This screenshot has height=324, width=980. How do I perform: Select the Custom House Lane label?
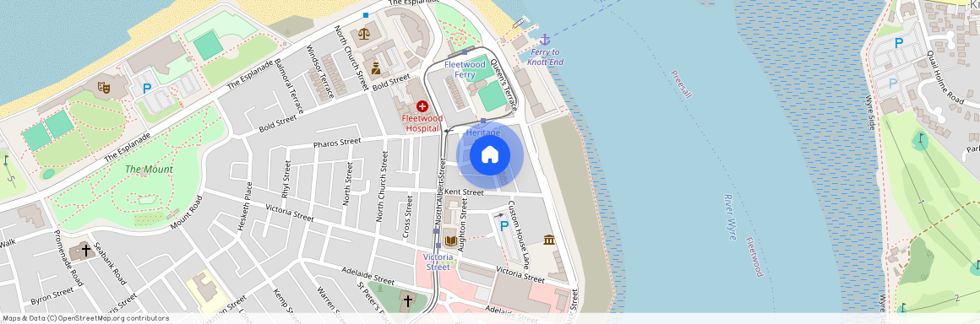[x=519, y=234]
